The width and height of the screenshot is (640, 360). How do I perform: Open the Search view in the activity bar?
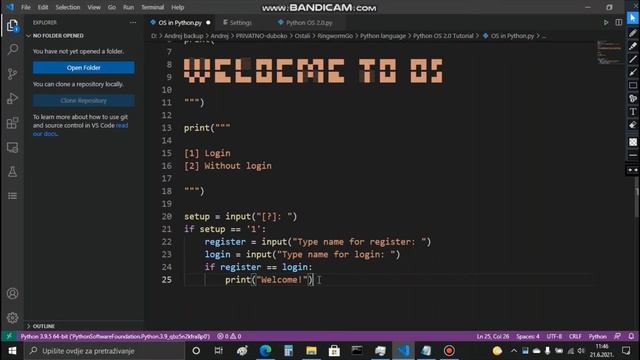(12, 50)
